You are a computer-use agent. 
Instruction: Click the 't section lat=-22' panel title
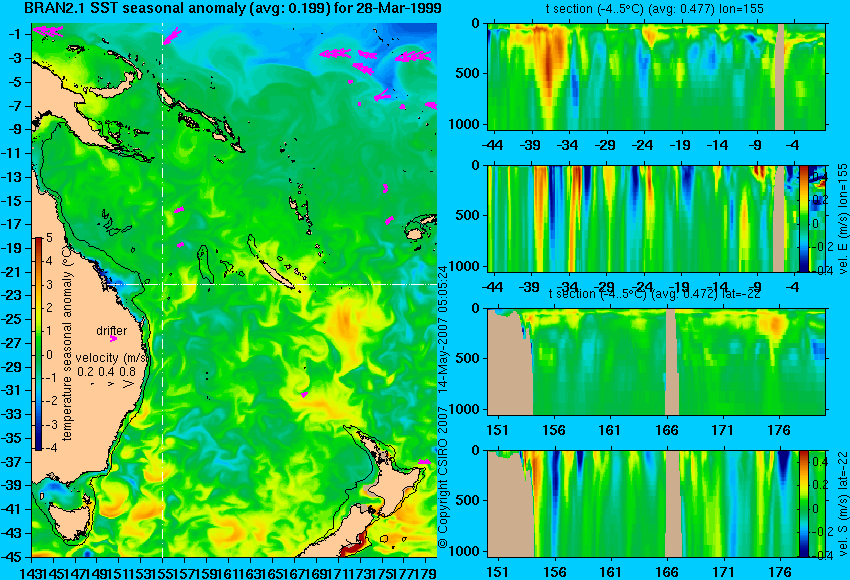[x=655, y=294]
